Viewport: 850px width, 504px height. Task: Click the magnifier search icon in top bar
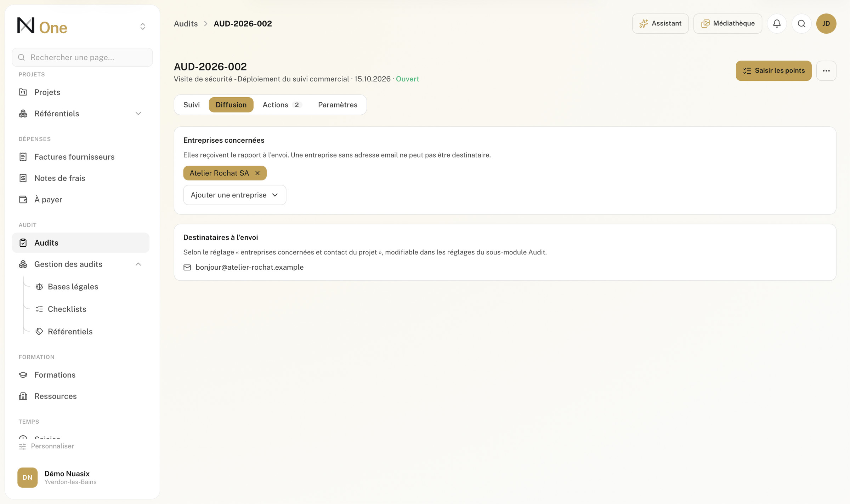point(801,23)
